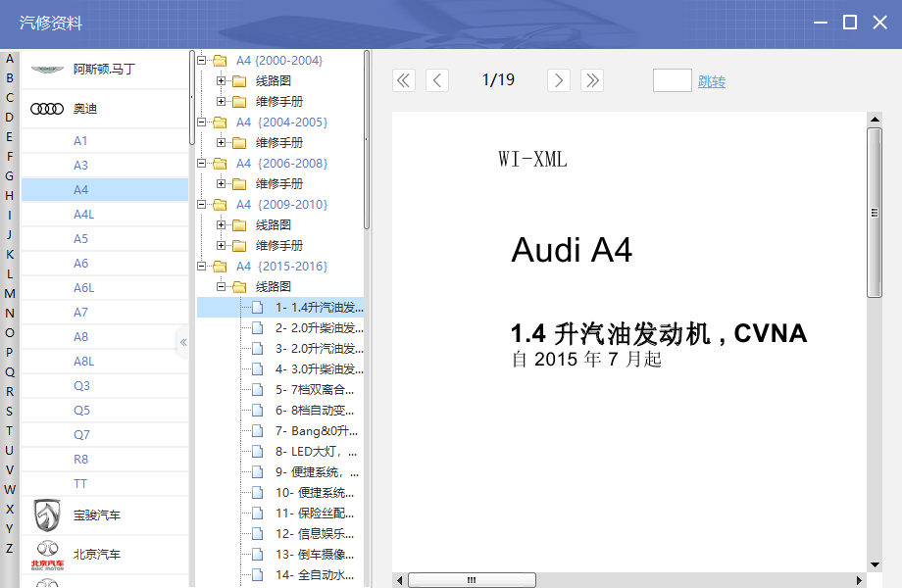
Task: Click the document viewer vertical scrollbar thumb
Action: (x=875, y=213)
